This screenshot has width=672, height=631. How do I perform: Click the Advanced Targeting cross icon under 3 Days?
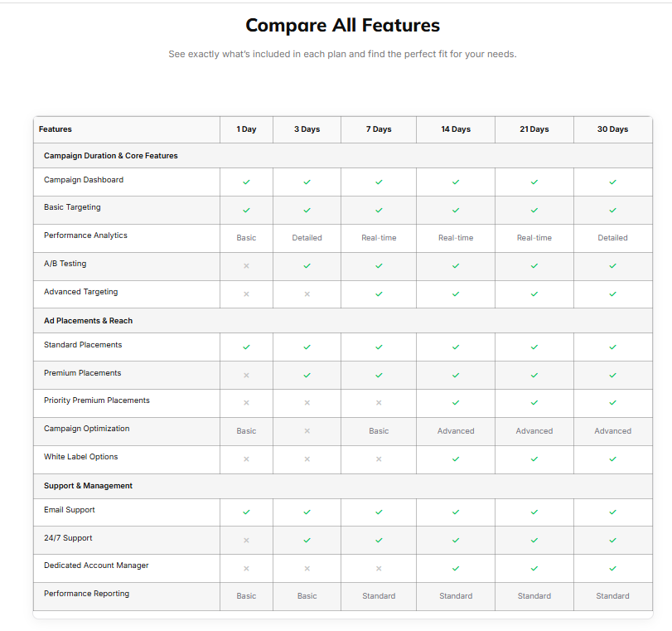tap(307, 294)
